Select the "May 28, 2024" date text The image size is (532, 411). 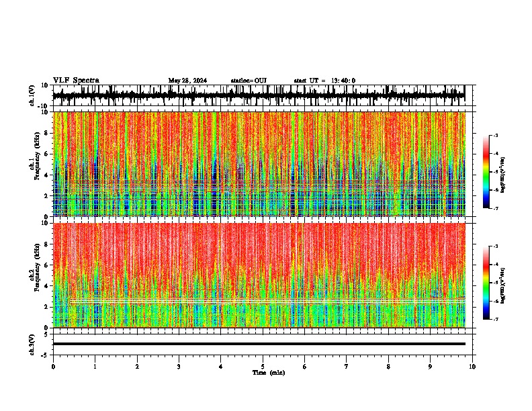[187, 81]
